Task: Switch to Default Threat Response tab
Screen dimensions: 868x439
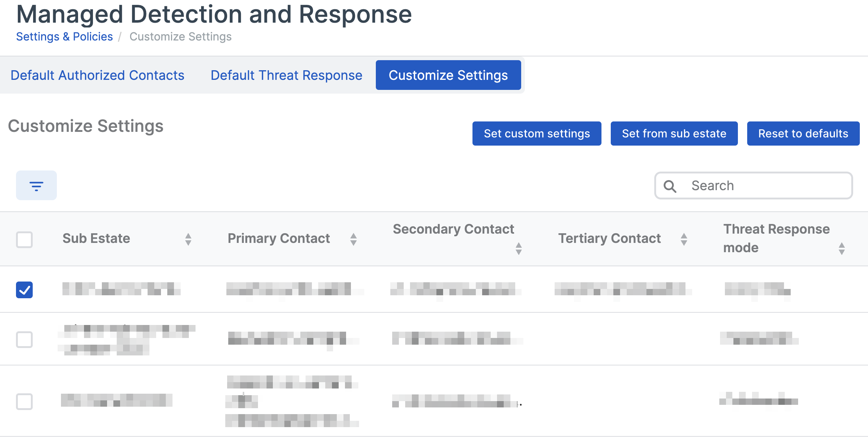Action: [286, 75]
